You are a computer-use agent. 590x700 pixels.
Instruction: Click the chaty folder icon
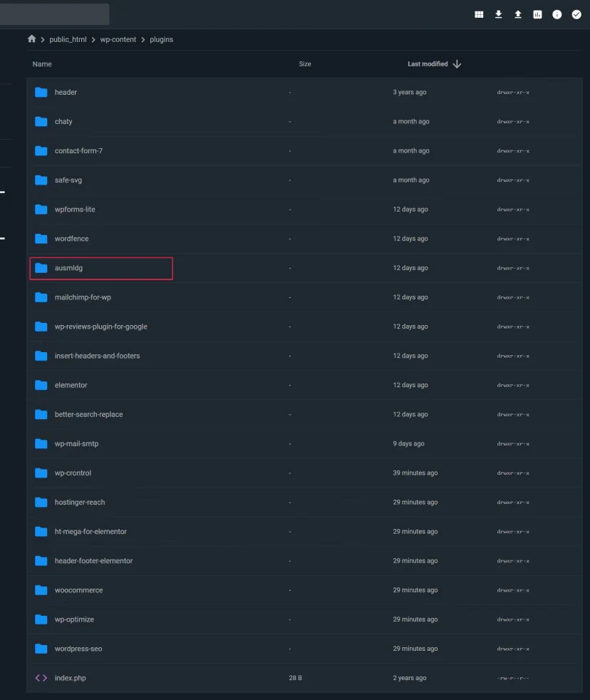point(41,121)
